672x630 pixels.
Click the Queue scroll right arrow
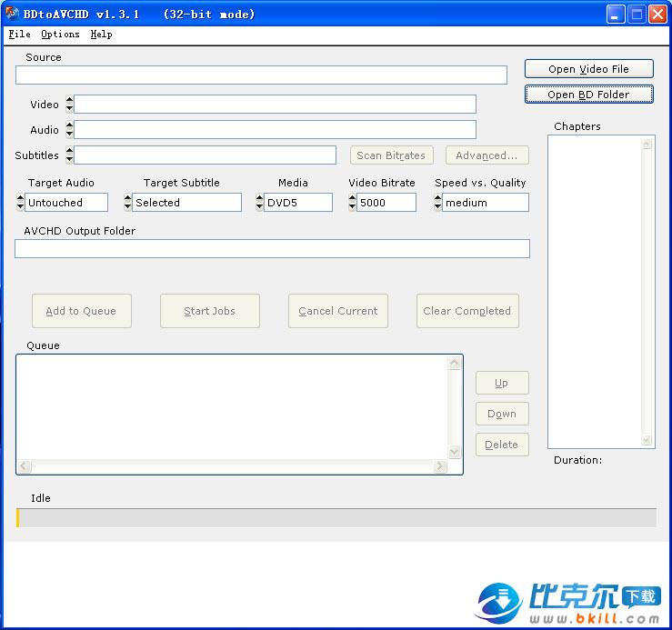click(440, 465)
